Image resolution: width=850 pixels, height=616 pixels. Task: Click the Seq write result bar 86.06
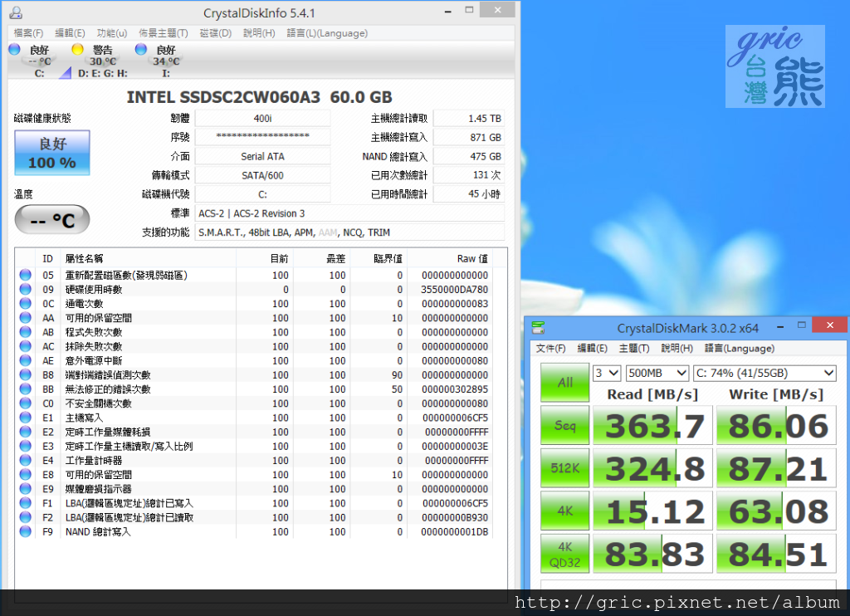click(776, 426)
